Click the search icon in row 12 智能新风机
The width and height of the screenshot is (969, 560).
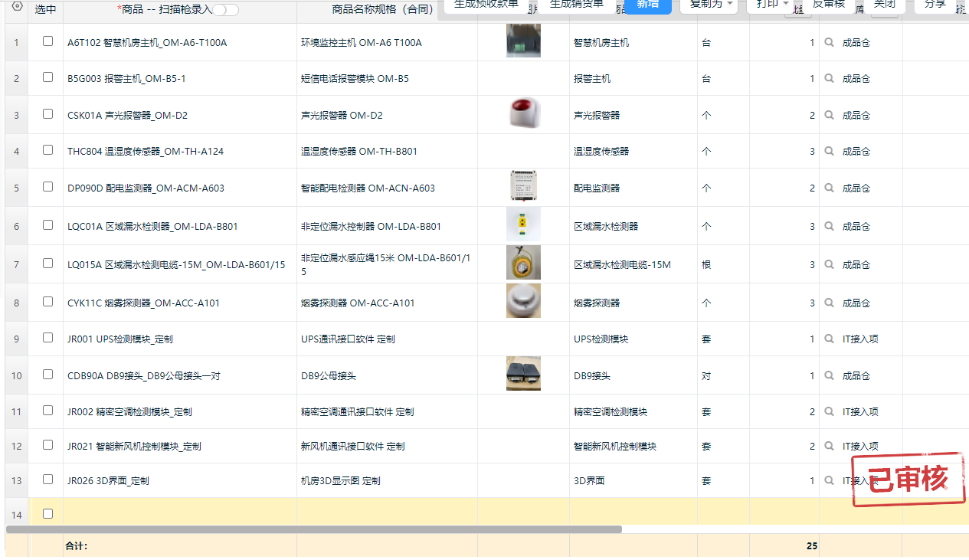(829, 446)
